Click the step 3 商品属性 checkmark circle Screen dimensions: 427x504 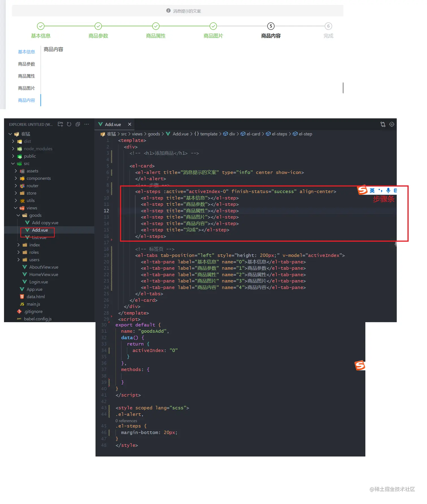click(156, 26)
